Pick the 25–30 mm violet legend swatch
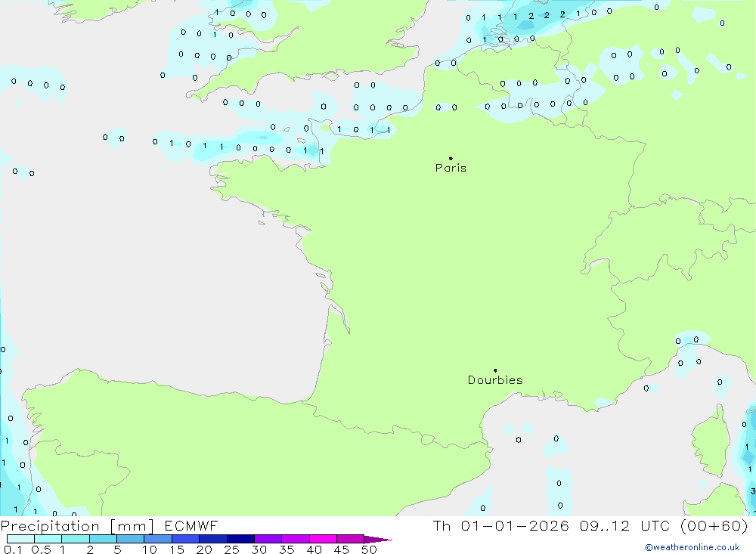 click(x=240, y=539)
